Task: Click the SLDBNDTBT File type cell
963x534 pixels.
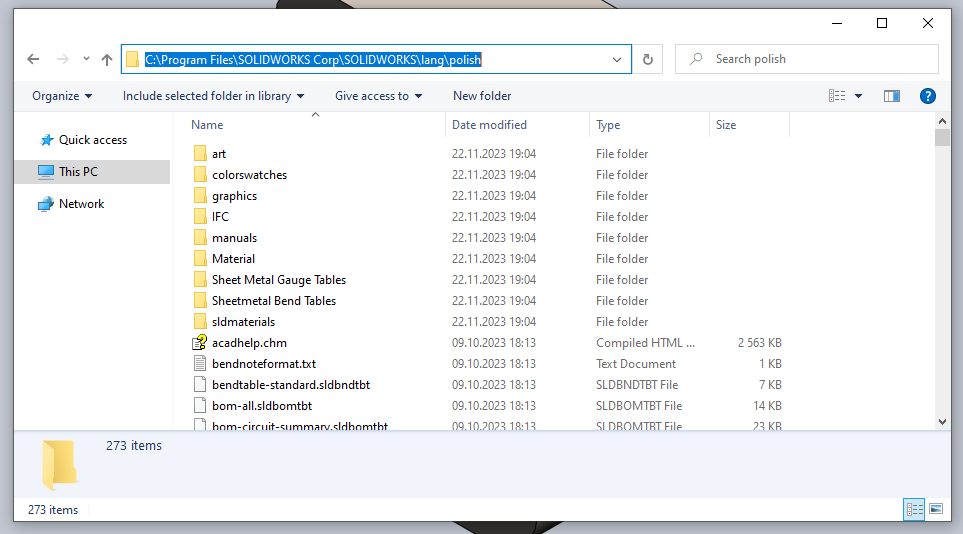Action: (x=637, y=385)
